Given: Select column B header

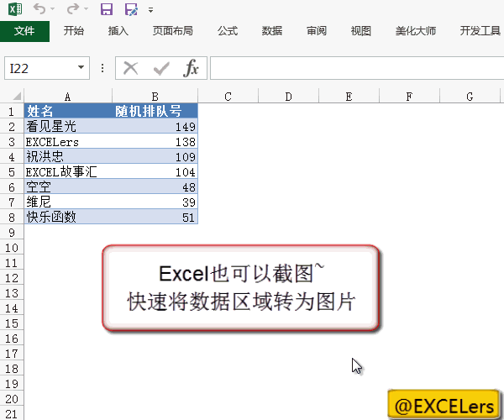Looking at the screenshot, I should pyautogui.click(x=155, y=97).
